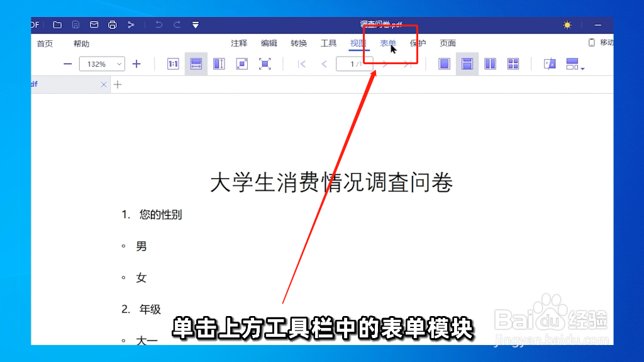Go to the first page

pyautogui.click(x=302, y=64)
